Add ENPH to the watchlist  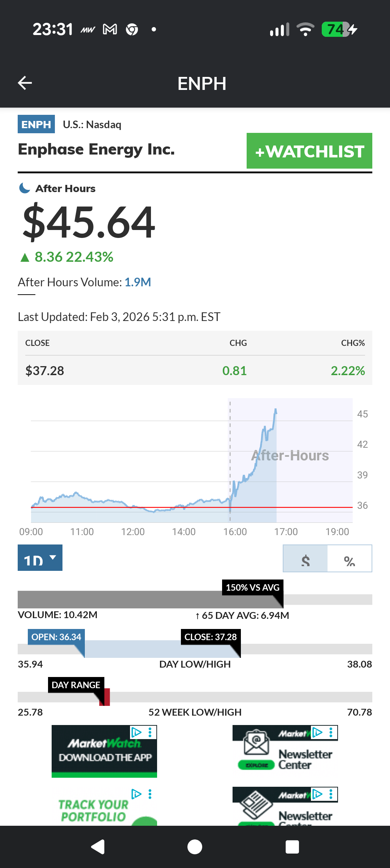309,151
